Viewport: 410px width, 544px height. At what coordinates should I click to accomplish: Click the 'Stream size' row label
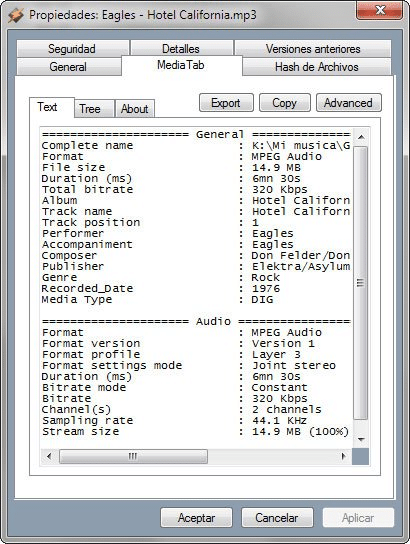point(80,432)
